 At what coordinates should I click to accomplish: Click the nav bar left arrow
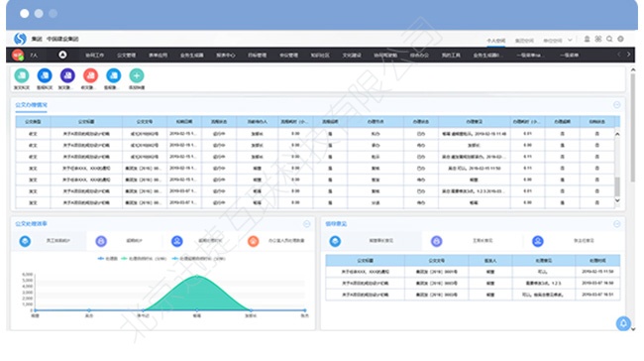(619, 55)
